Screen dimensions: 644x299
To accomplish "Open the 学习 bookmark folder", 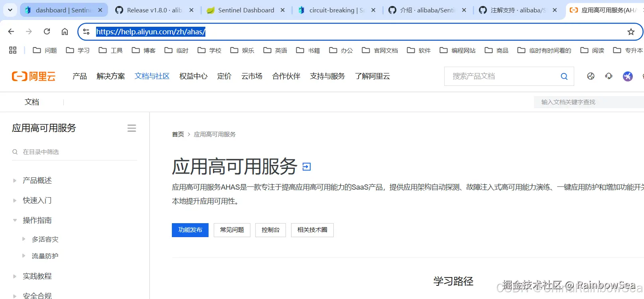I will click(x=78, y=50).
